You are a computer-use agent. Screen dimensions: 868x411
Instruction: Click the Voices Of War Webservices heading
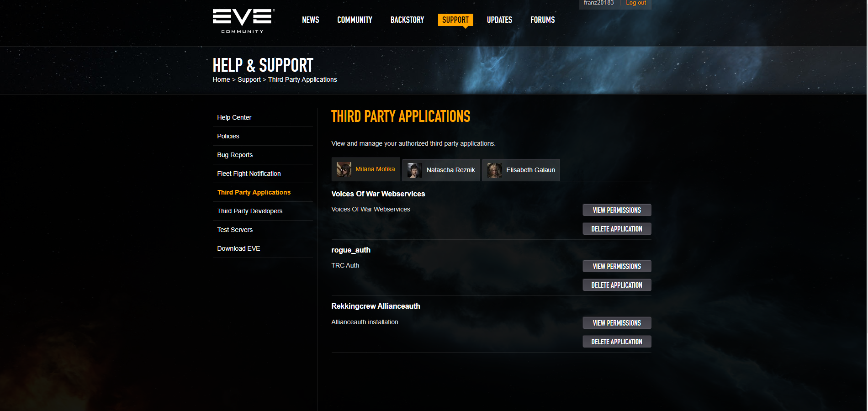378,194
